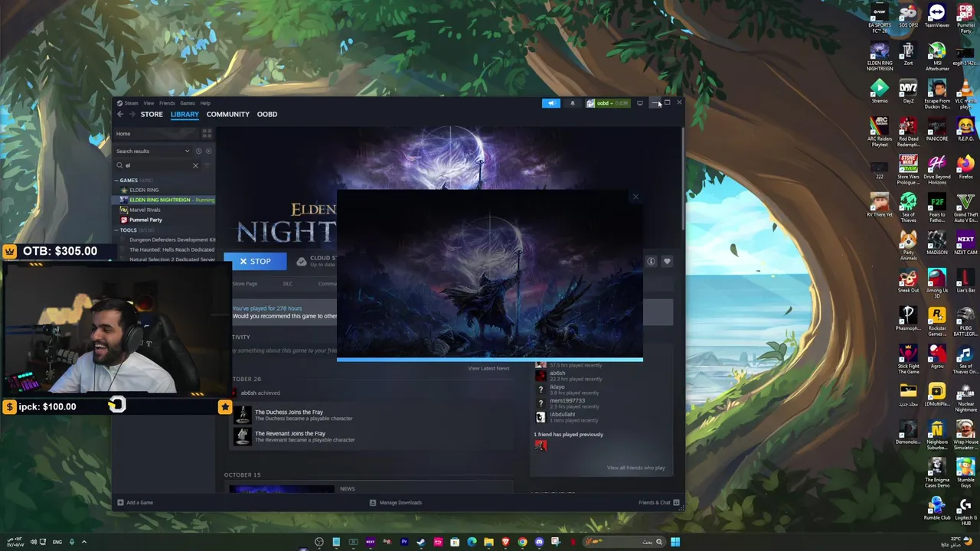980x551 pixels.
Task: Open game info icon on Nightreign page
Action: pyautogui.click(x=651, y=262)
